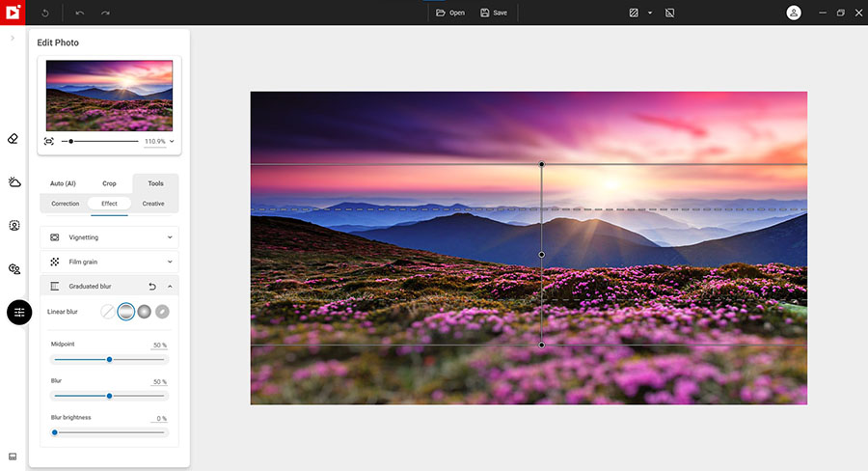Viewport: 868px width, 471px height.
Task: Click the Open button in top bar
Action: tap(449, 13)
